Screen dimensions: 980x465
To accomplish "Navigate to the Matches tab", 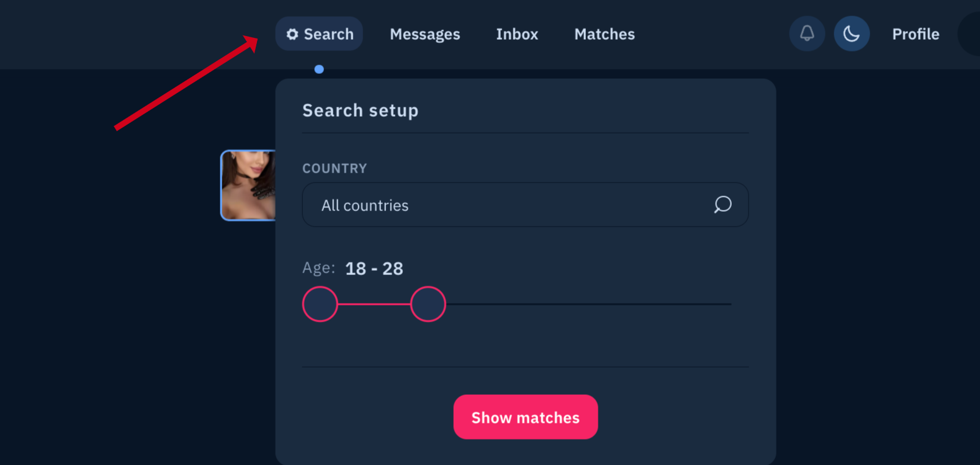I will click(603, 34).
